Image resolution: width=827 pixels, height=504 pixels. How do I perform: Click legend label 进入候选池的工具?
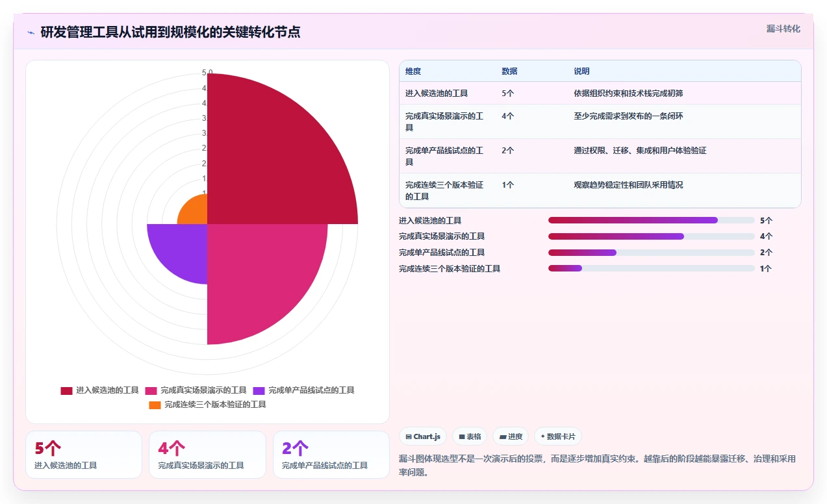107,390
